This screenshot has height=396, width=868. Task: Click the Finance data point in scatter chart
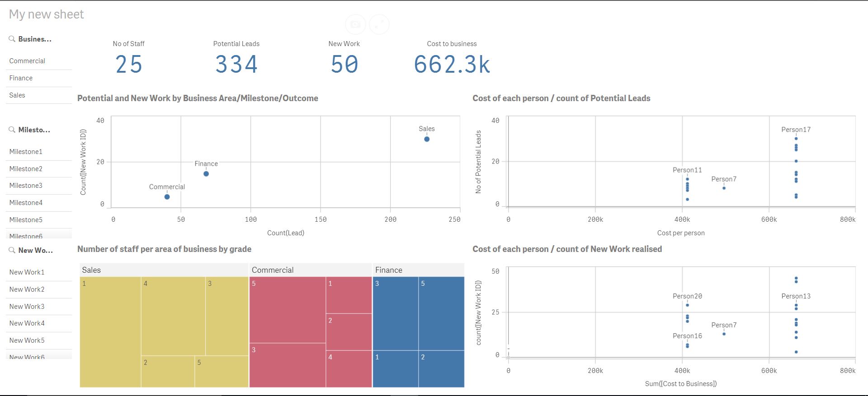click(x=206, y=174)
